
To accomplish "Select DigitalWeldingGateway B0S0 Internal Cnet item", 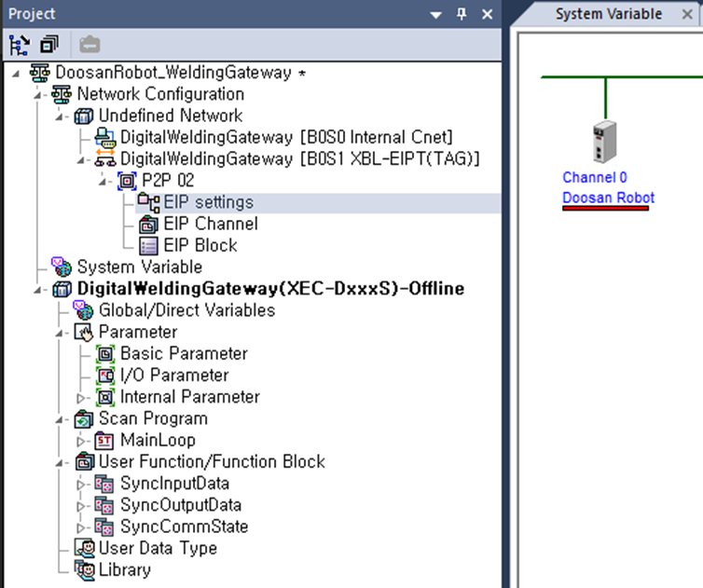I will (x=286, y=137).
